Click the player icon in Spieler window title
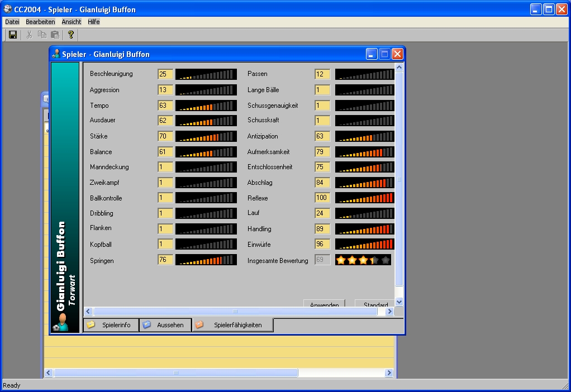The width and height of the screenshot is (571, 392). [56, 54]
